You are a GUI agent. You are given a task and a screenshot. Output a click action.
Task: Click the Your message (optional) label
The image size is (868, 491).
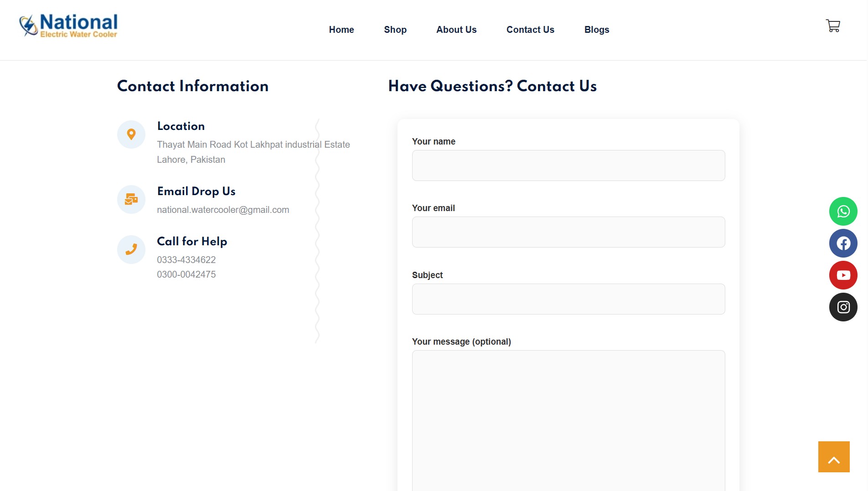[461, 341]
